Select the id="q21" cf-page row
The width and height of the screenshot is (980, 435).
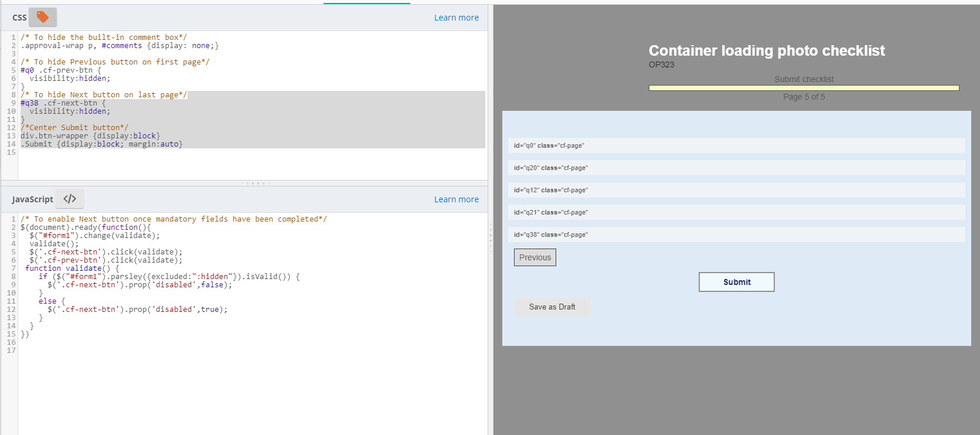point(736,212)
